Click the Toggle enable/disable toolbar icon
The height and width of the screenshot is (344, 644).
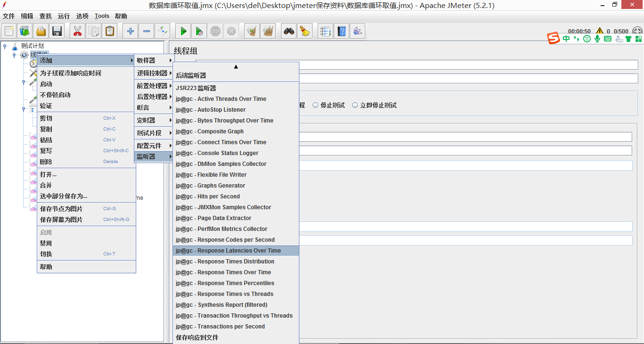point(163,32)
